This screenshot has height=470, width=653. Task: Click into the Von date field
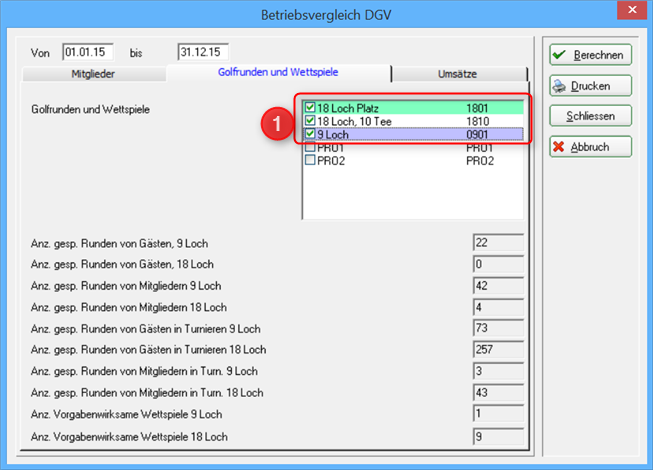88,52
